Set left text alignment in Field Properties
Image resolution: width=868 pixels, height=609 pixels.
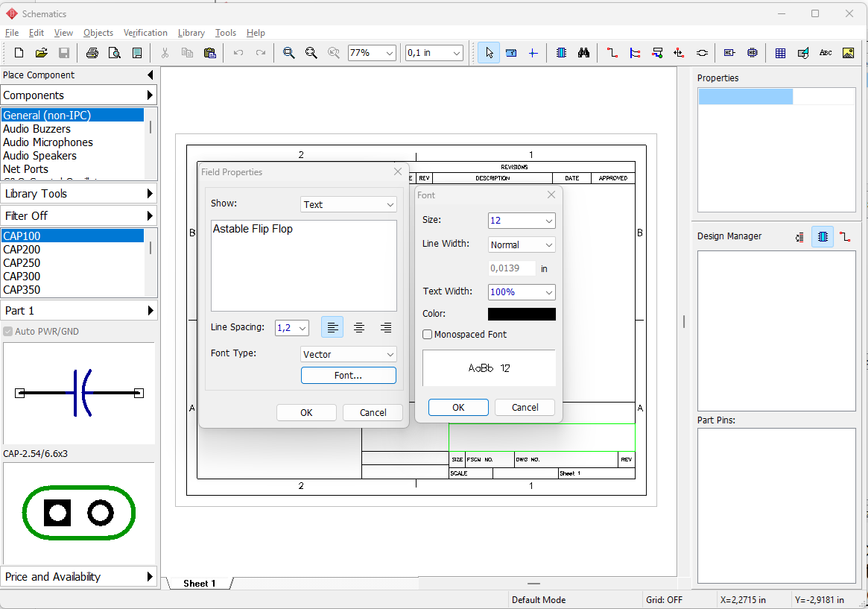click(x=332, y=327)
